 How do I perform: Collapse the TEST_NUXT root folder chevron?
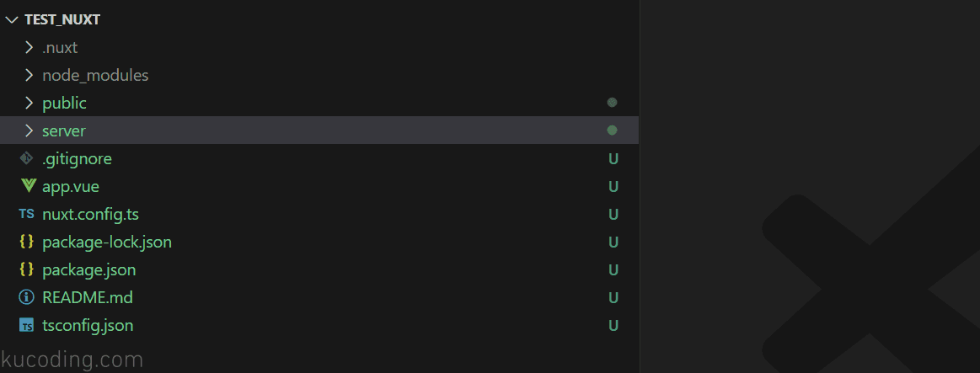coord(11,20)
